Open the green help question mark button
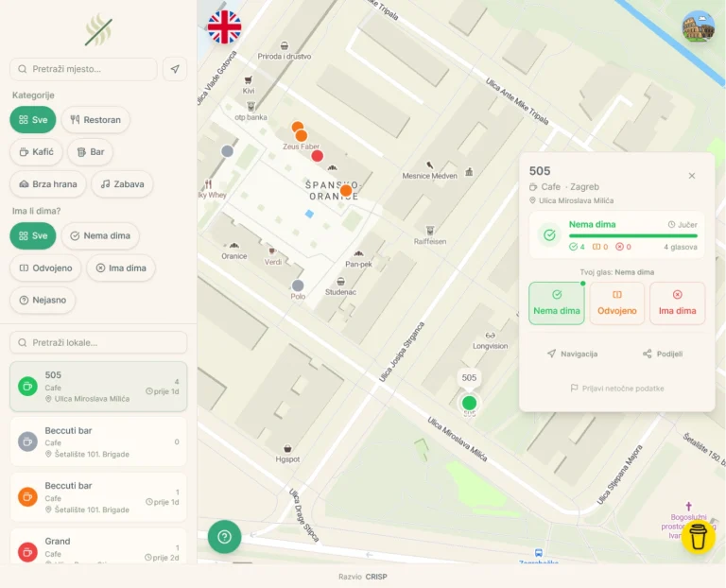This screenshot has width=726, height=588. click(x=225, y=537)
